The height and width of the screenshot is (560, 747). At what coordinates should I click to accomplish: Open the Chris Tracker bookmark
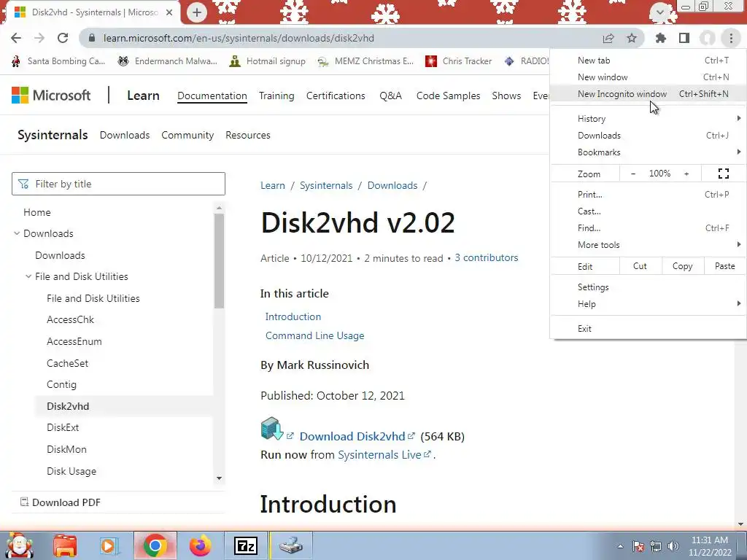tap(458, 61)
